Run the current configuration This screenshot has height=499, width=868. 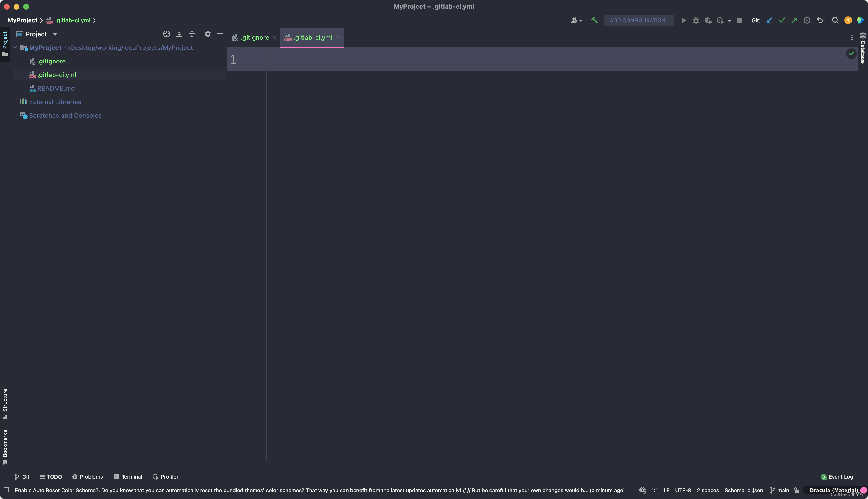coord(683,20)
